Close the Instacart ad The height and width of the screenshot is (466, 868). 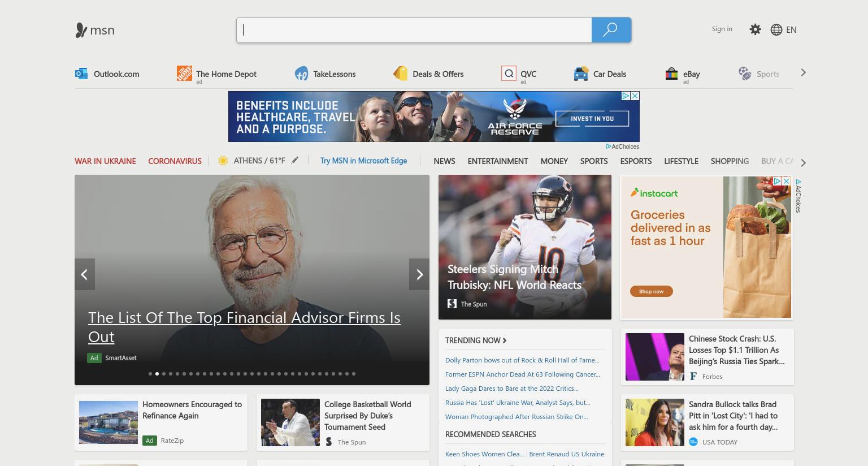coord(786,181)
